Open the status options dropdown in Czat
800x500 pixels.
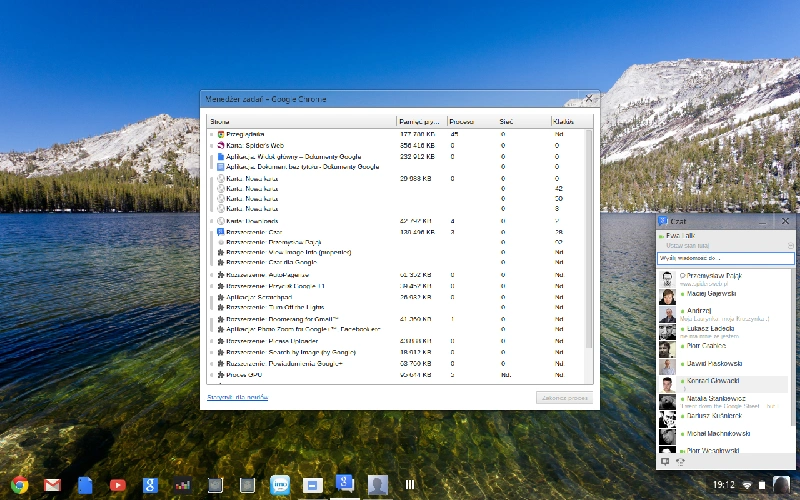[x=791, y=245]
